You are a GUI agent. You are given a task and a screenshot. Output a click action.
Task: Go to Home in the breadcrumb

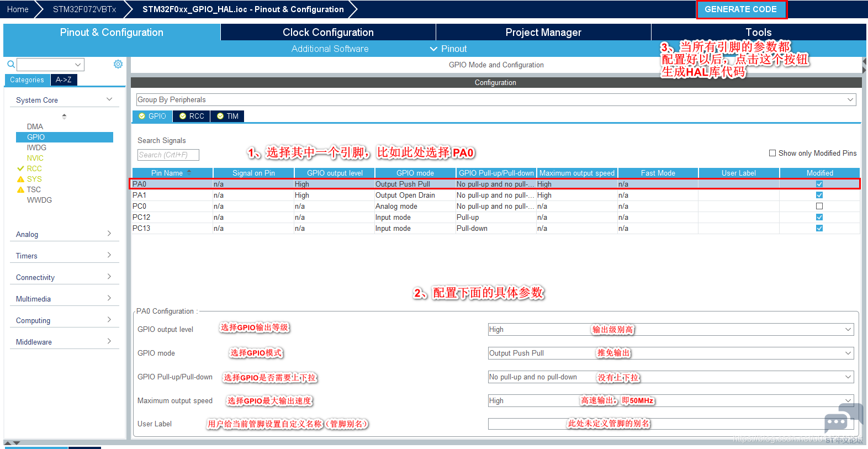[x=18, y=9]
